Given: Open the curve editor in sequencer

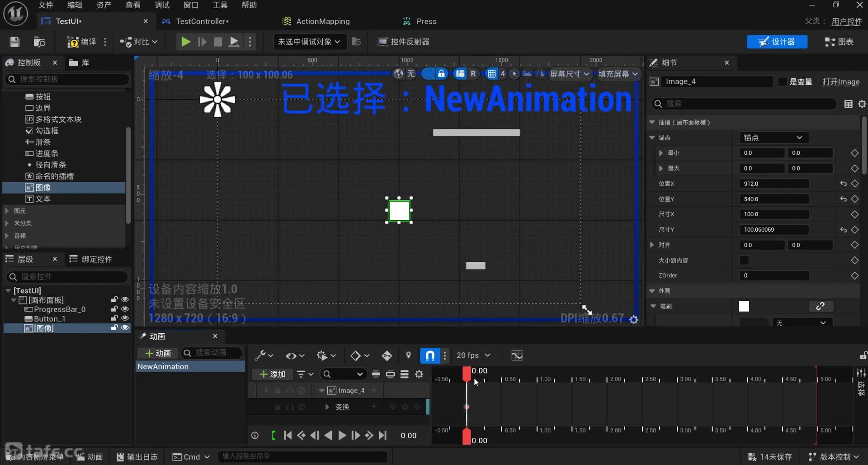Looking at the screenshot, I should (x=517, y=356).
